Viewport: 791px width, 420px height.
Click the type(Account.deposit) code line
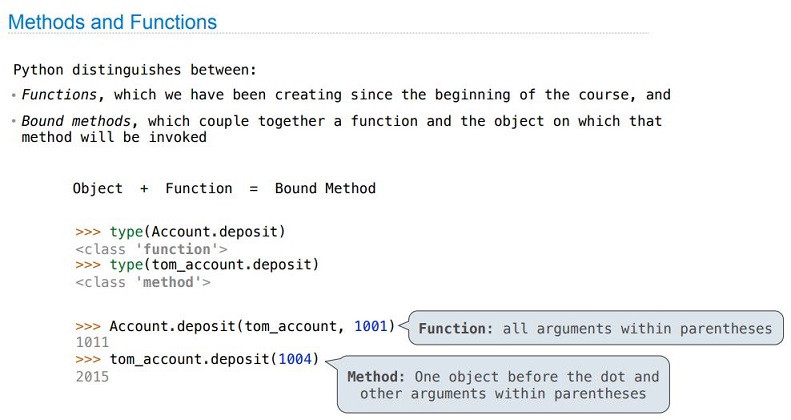tap(181, 232)
